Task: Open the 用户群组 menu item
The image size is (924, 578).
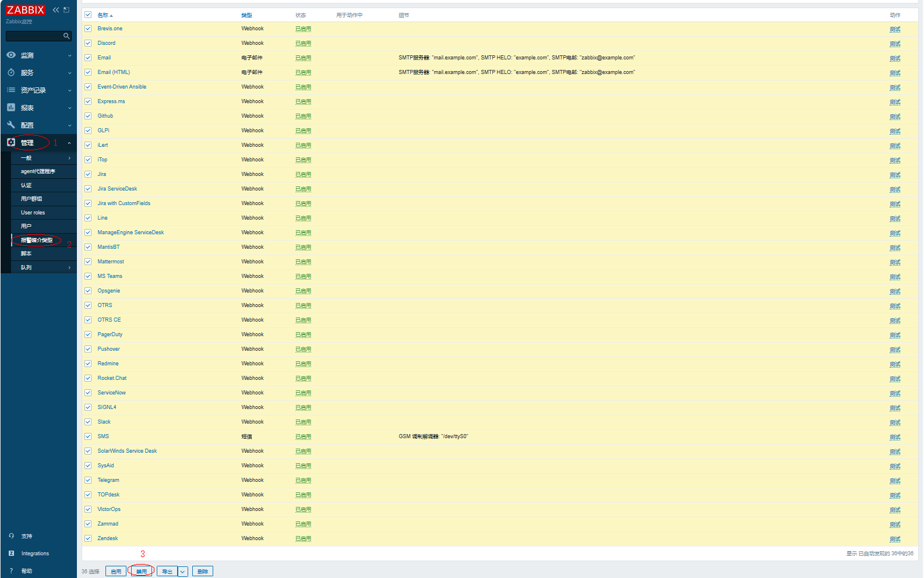Action: pos(31,199)
